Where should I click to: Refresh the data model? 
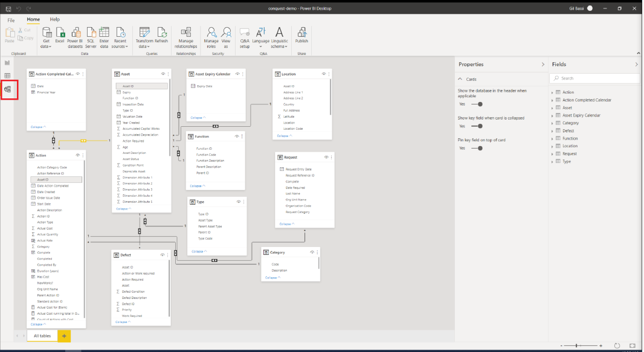pos(161,35)
